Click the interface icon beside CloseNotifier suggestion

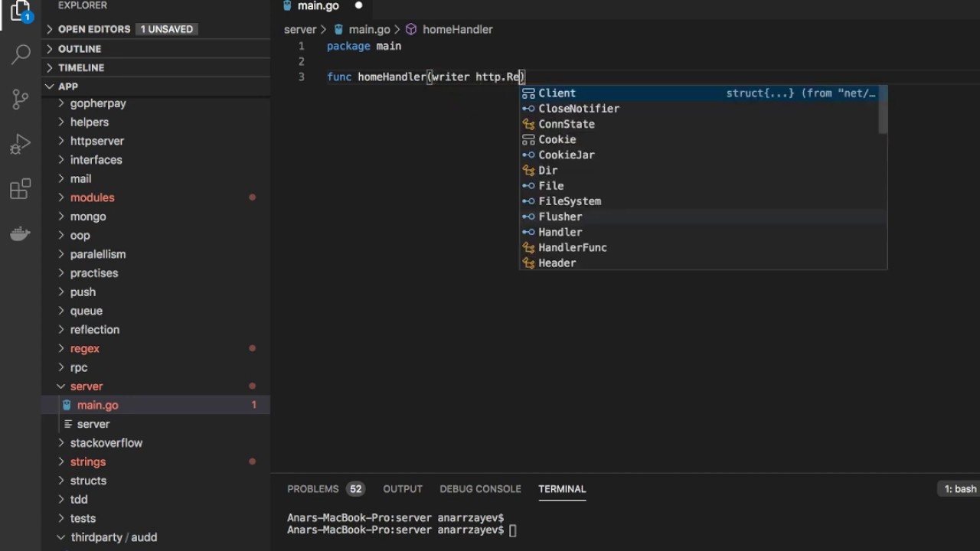tap(528, 109)
